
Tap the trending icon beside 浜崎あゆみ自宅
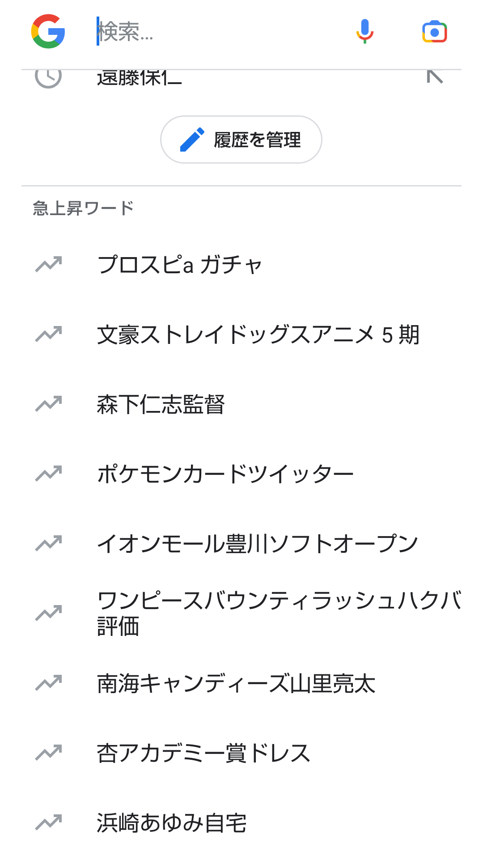click(x=48, y=822)
